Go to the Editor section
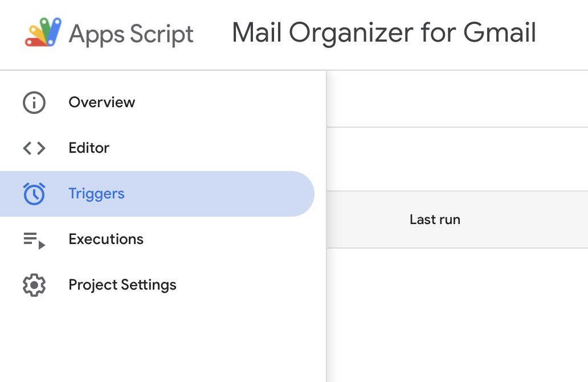Screen dimensions: 588x382 [x=157, y=148]
